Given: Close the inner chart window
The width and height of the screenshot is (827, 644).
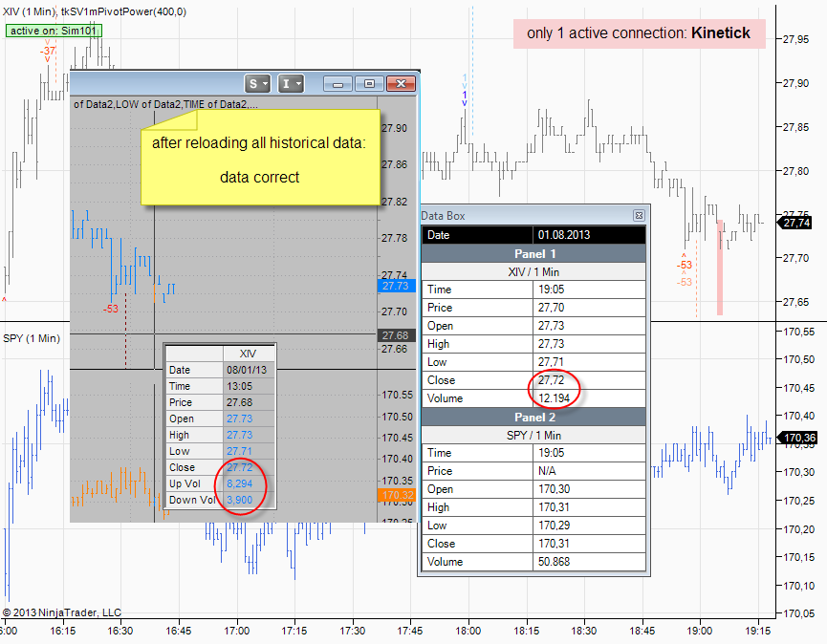Looking at the screenshot, I should [401, 84].
